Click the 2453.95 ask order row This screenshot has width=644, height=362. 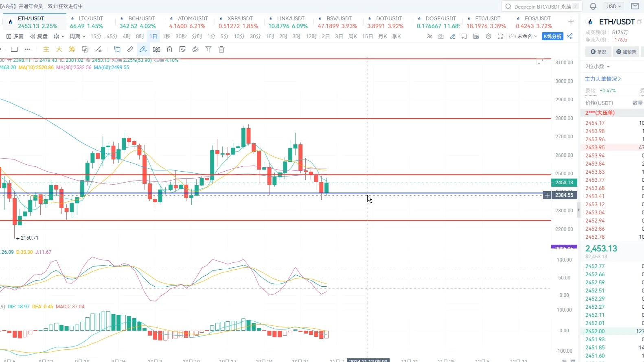tap(613, 147)
